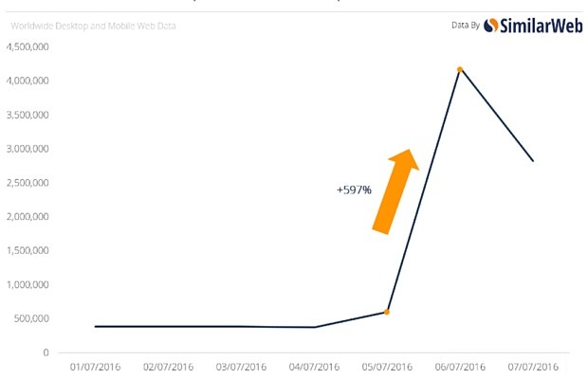Click the 500,000 y-axis label
This screenshot has width=588, height=379.
pos(31,318)
